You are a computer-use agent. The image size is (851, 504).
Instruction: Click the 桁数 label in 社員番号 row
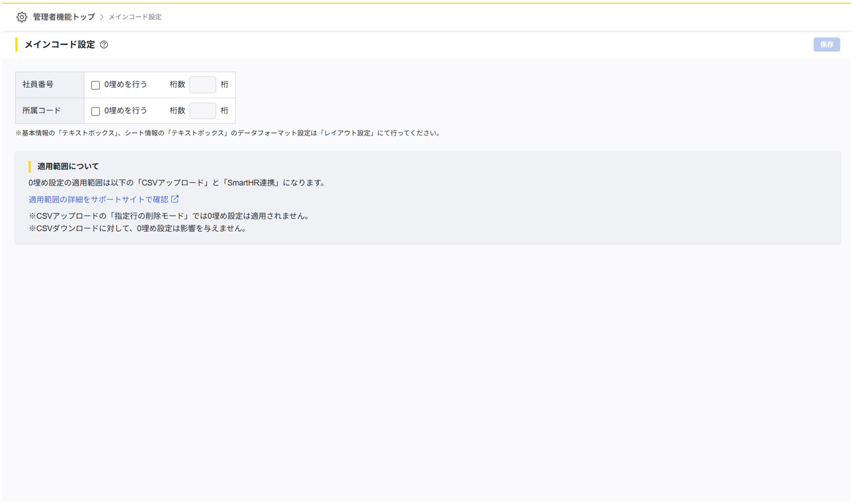(177, 85)
